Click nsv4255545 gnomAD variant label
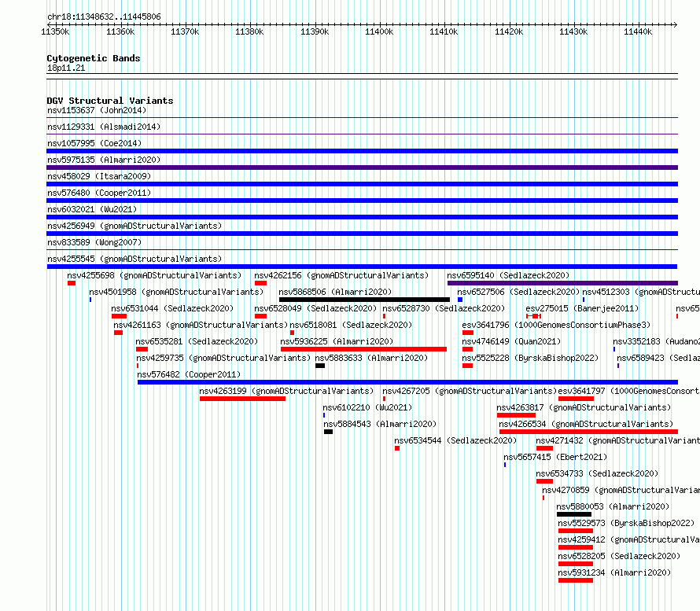700x611 pixels. [134, 259]
